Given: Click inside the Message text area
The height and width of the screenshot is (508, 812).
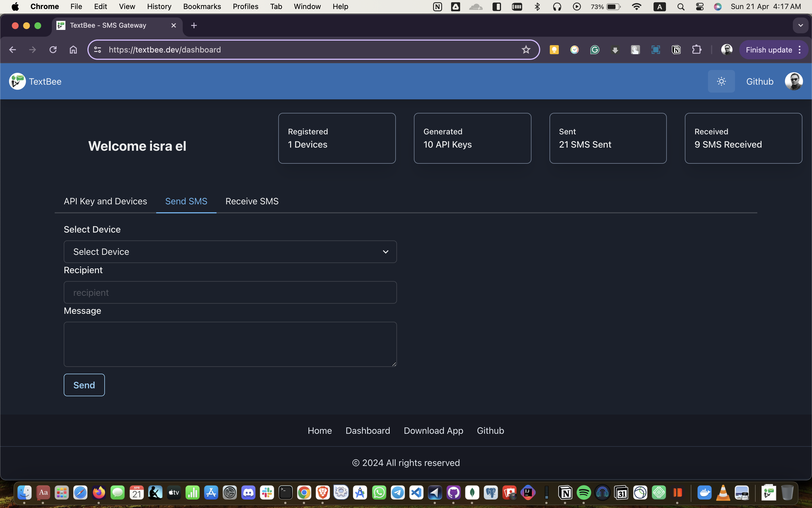Looking at the screenshot, I should [230, 344].
